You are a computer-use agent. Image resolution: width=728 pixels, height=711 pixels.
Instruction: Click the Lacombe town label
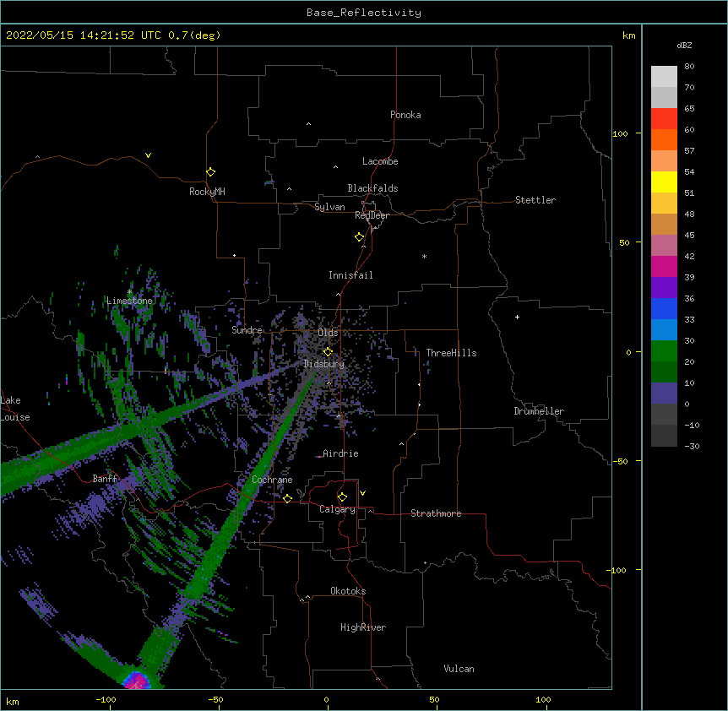click(380, 161)
